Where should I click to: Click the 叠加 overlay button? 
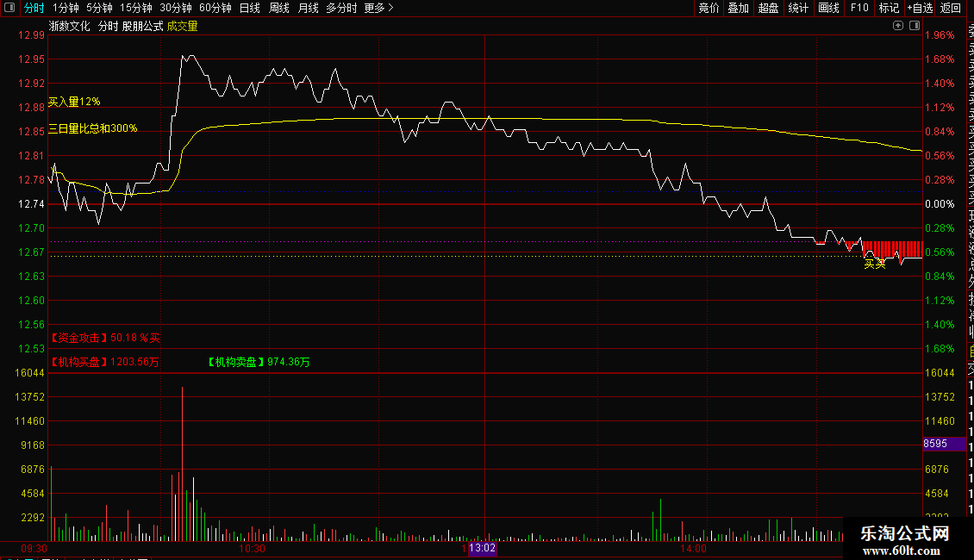[x=739, y=8]
